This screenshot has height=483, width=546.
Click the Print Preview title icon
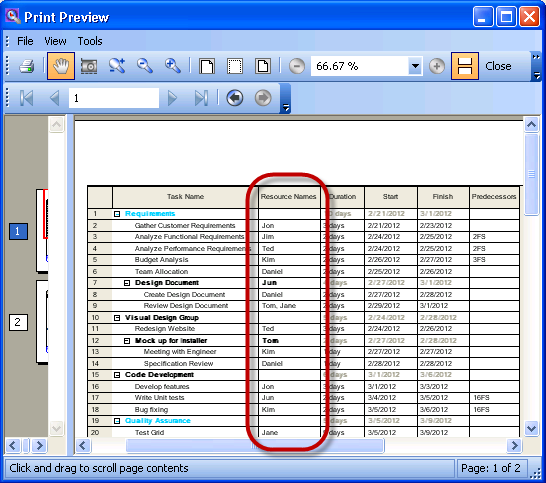(x=13, y=16)
